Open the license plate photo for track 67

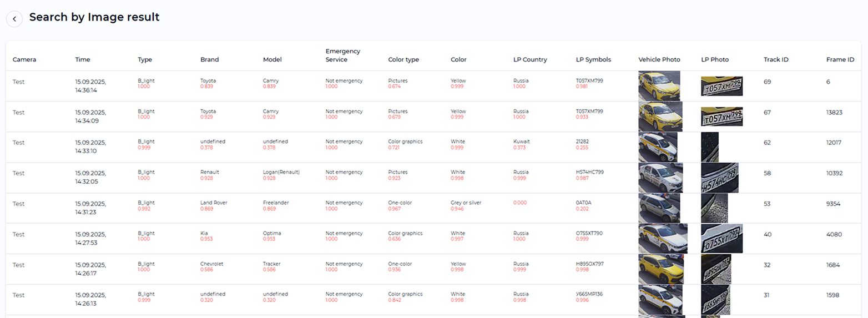721,117
